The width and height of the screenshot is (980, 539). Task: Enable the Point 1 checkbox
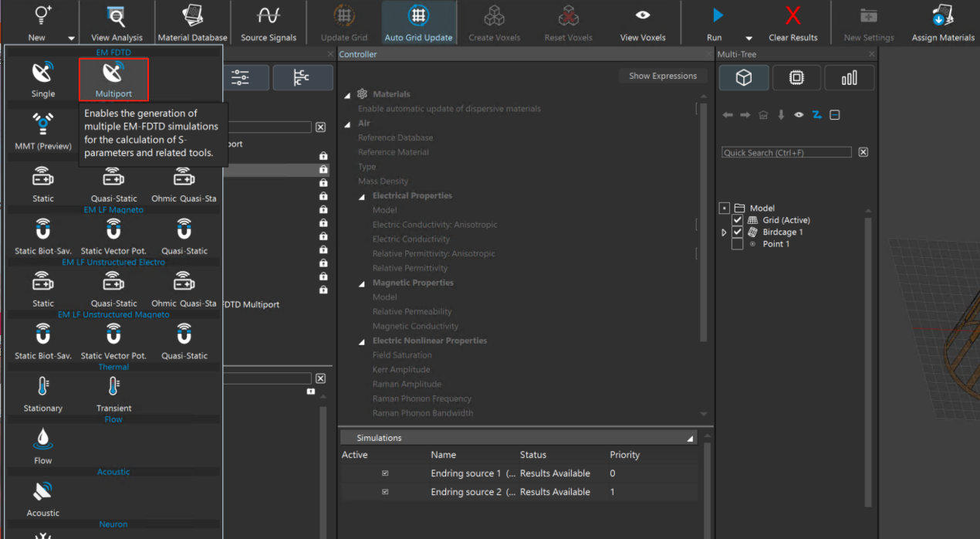pos(738,244)
